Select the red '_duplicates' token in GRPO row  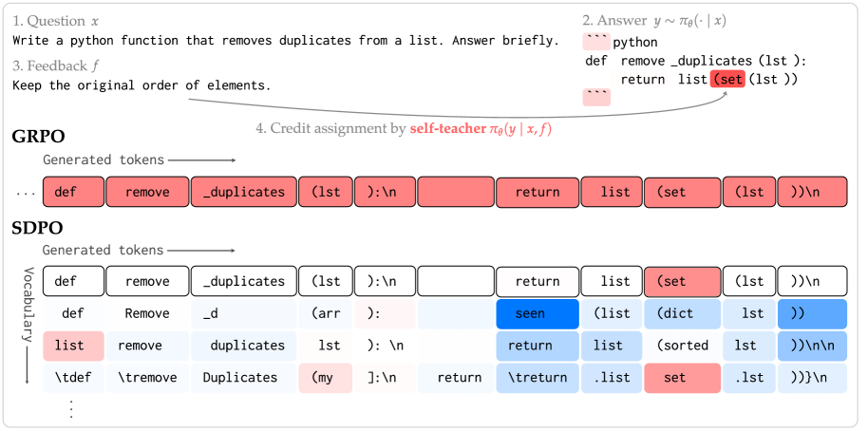tap(243, 192)
